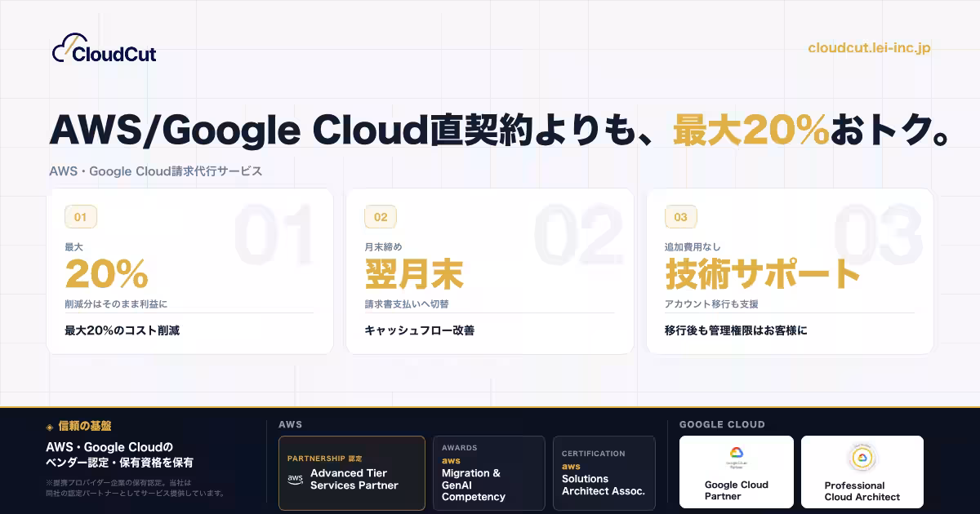Select the 01 number badge

(x=80, y=217)
